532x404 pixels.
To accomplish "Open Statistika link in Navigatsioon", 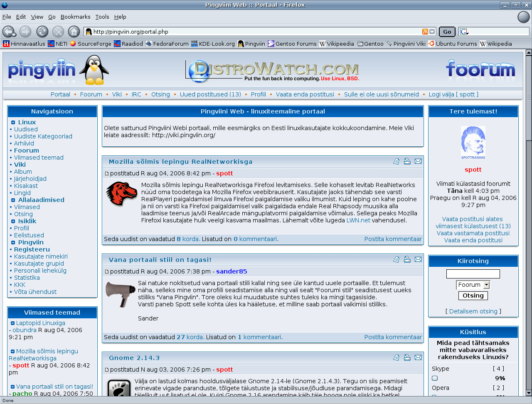I will point(27,278).
